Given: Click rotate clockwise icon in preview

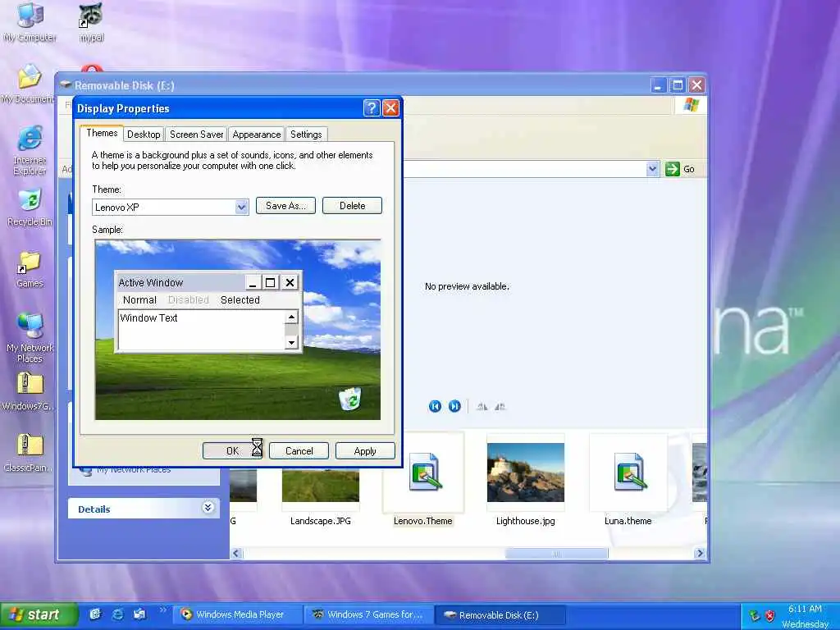Looking at the screenshot, I should pos(482,407).
